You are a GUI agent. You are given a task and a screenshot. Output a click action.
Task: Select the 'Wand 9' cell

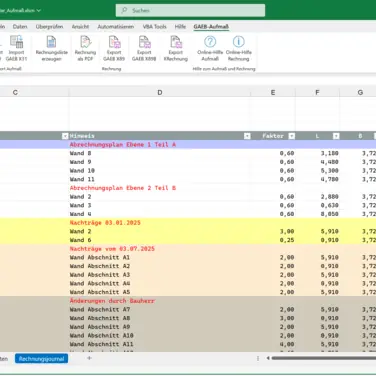[160, 162]
